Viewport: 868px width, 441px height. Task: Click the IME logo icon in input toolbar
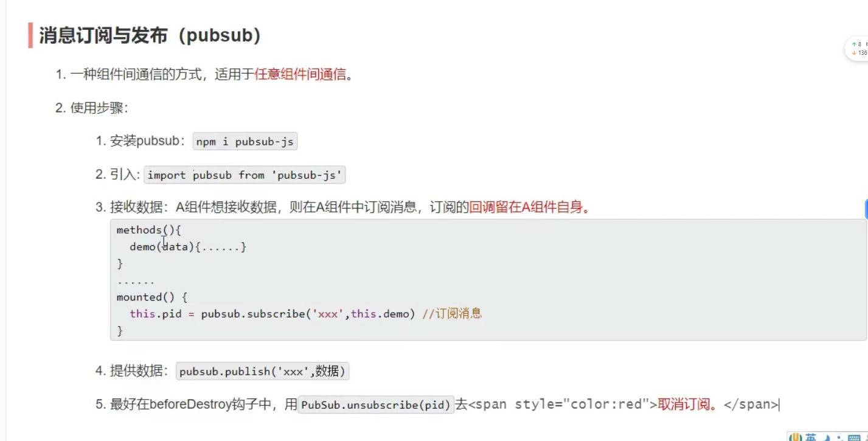pos(796,438)
